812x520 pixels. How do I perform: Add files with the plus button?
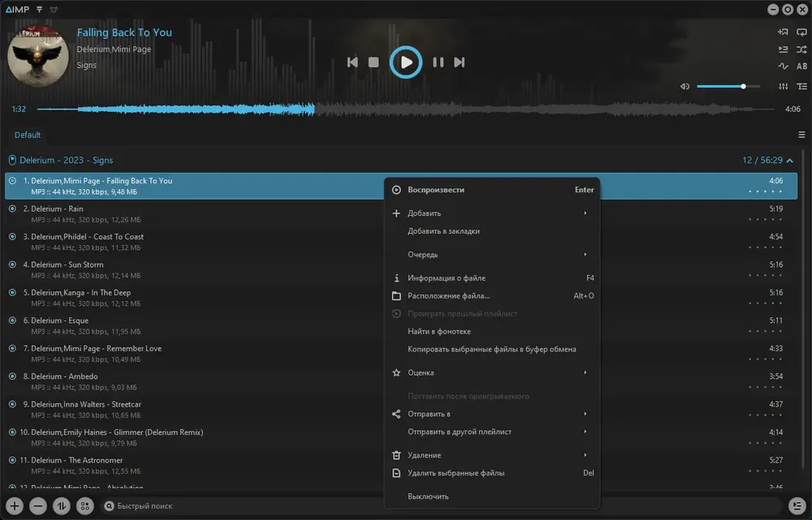pyautogui.click(x=15, y=505)
